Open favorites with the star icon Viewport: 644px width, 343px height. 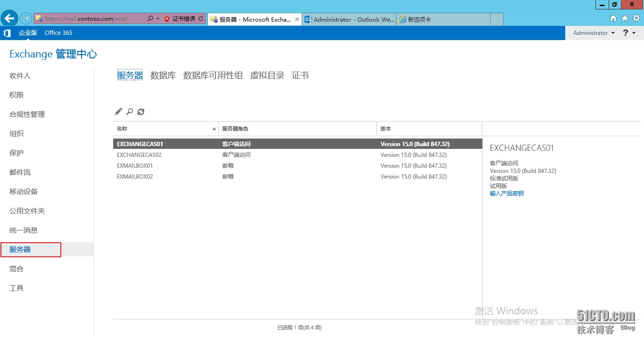coord(625,18)
